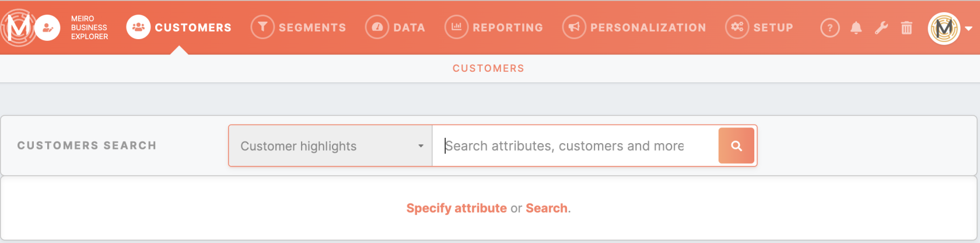The image size is (980, 243).
Task: Select the Customers people icon
Action: 138,27
